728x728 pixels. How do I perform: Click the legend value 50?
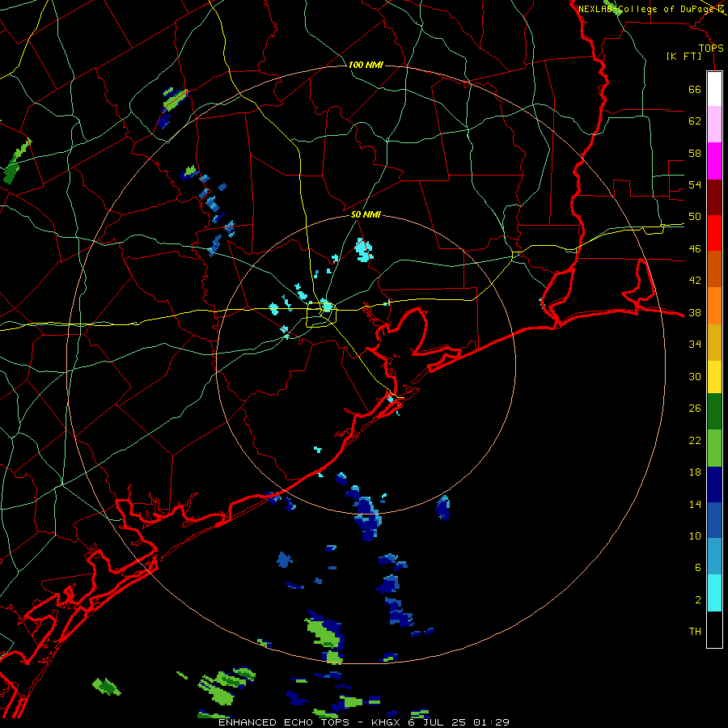[x=695, y=217]
